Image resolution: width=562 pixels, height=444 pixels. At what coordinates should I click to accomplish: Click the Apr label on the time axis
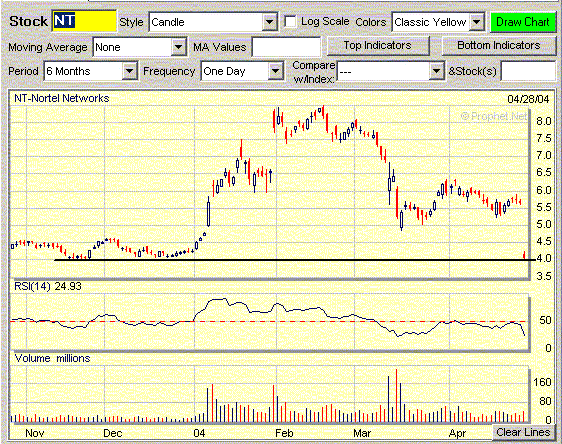click(457, 433)
